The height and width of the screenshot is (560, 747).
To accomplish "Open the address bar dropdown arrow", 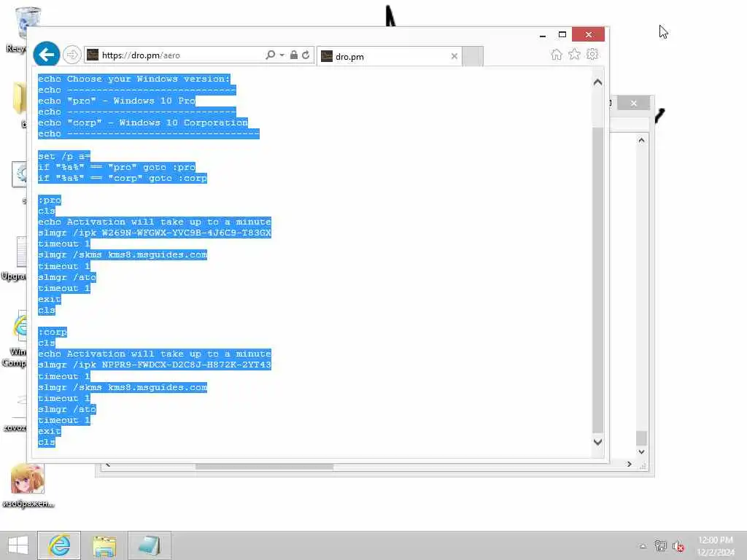I will [x=282, y=55].
